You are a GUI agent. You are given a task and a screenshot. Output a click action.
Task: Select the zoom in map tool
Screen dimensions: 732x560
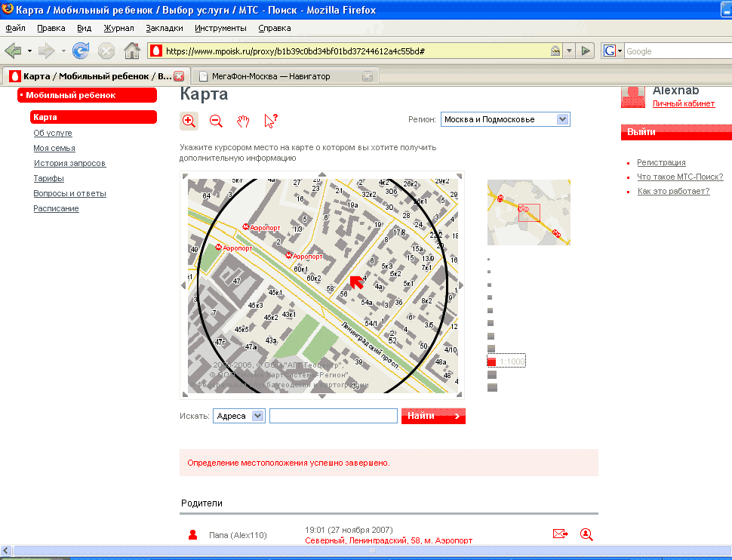pyautogui.click(x=189, y=121)
